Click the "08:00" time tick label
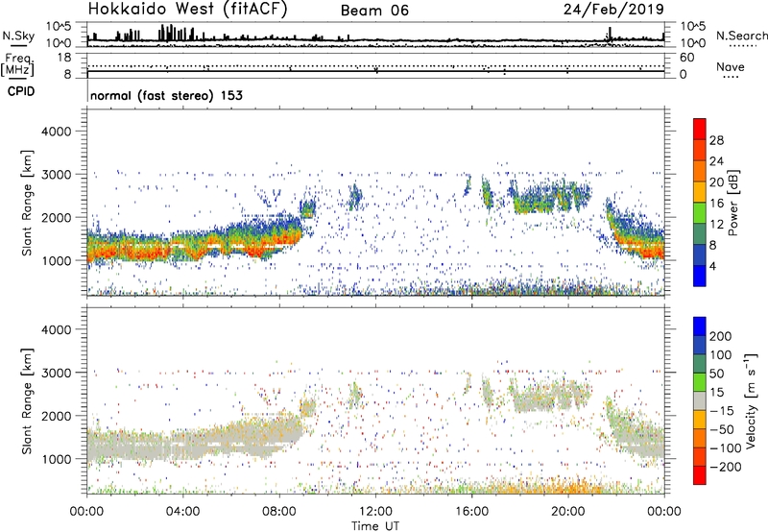Screen dimensions: 768x532 279,512
